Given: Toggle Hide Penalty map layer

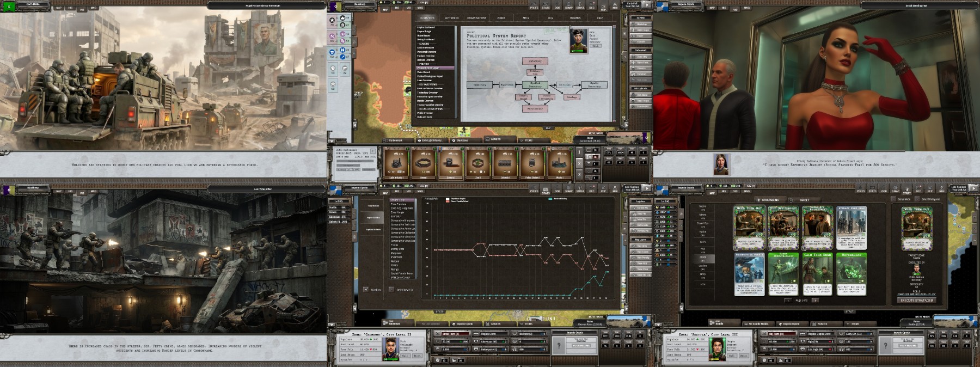Looking at the screenshot, I should [x=641, y=258].
